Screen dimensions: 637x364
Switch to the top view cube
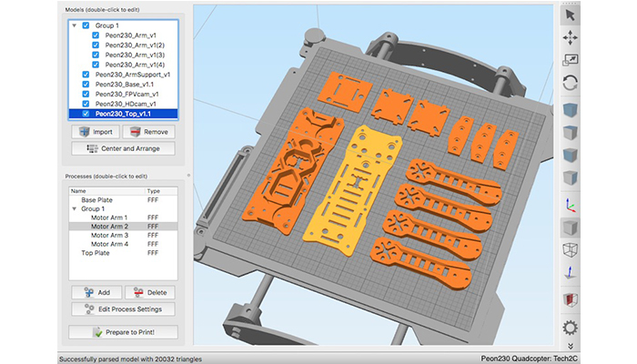[x=570, y=133]
